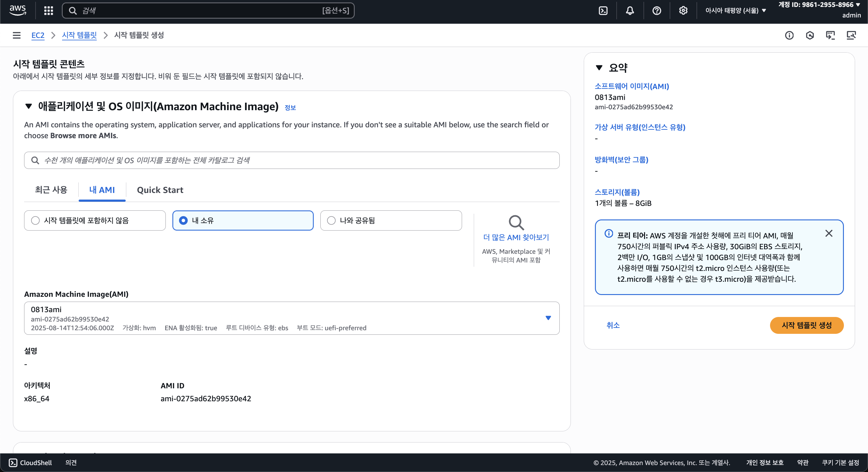Select 시작 템플릿에 포함하지 않음 radio option
Screen dimensions: 868x472
tap(35, 221)
